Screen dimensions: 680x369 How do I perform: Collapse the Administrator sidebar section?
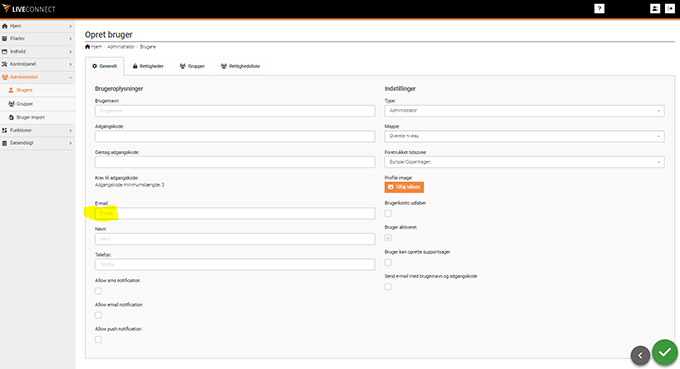[x=37, y=77]
